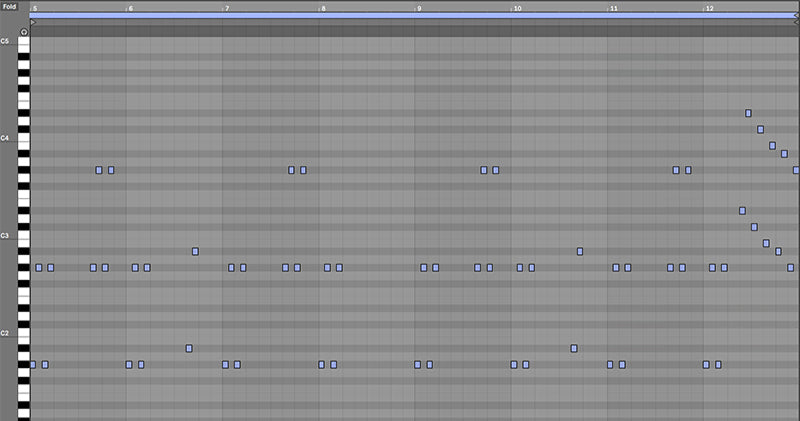This screenshot has height=421, width=800.
Task: Click the C4 key on piano keyboard
Action: point(23,138)
